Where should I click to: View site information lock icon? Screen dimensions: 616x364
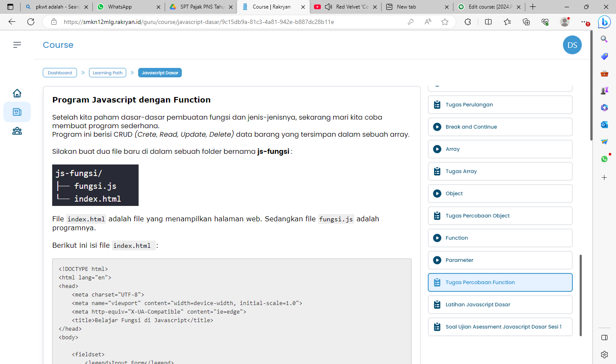(54, 22)
